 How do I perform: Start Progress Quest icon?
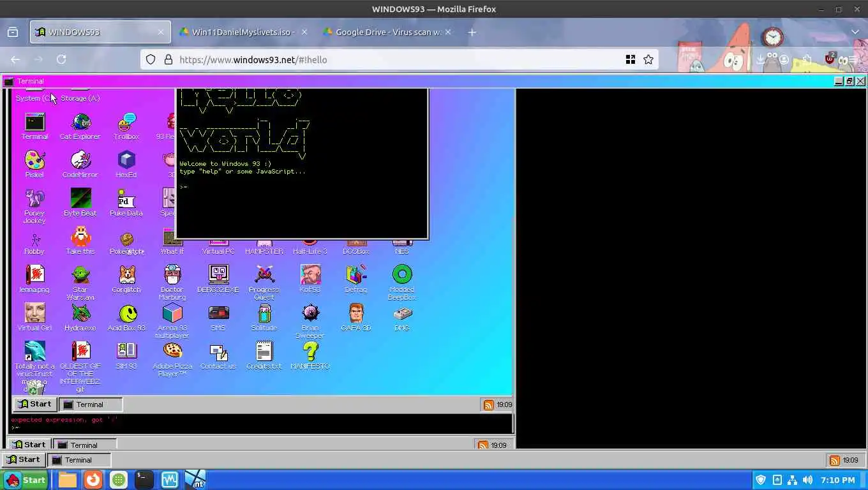pyautogui.click(x=264, y=283)
